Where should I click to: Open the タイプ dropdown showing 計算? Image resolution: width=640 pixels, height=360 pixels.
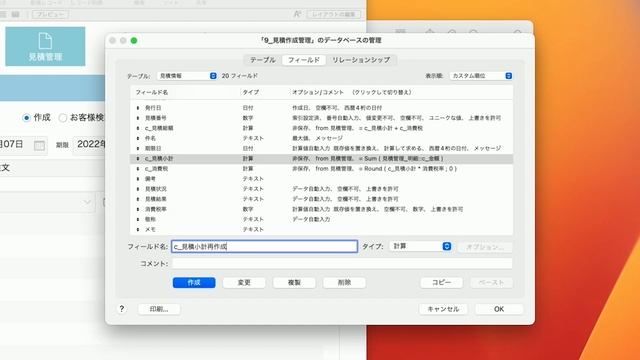[x=420, y=246]
